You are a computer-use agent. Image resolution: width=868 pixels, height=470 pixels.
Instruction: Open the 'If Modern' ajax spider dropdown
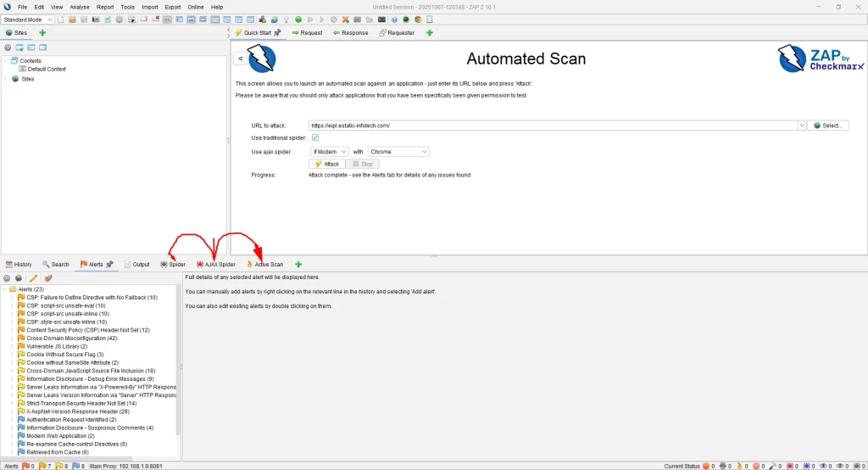[x=329, y=152]
